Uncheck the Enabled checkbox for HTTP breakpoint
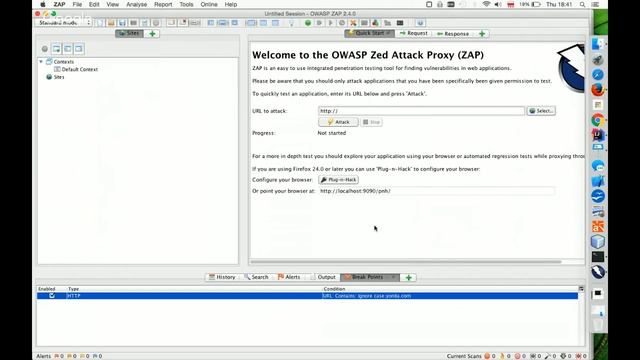This screenshot has width=640, height=360. click(52, 296)
